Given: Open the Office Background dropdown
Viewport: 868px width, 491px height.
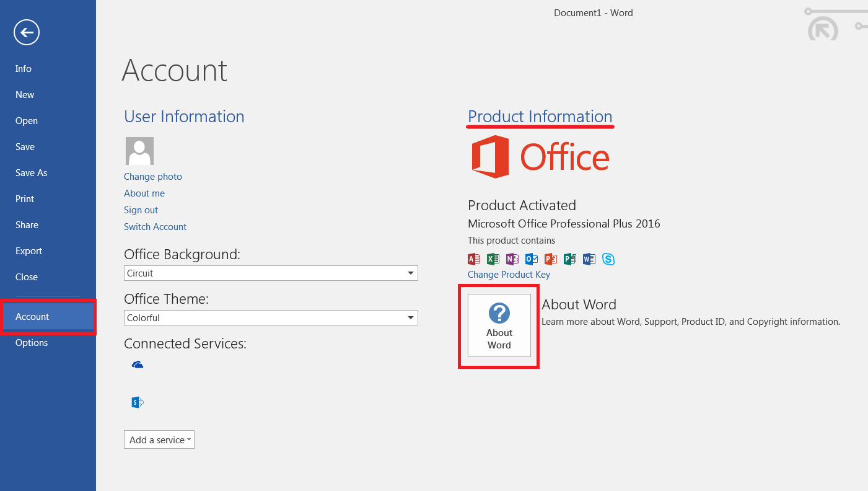Looking at the screenshot, I should click(x=271, y=273).
